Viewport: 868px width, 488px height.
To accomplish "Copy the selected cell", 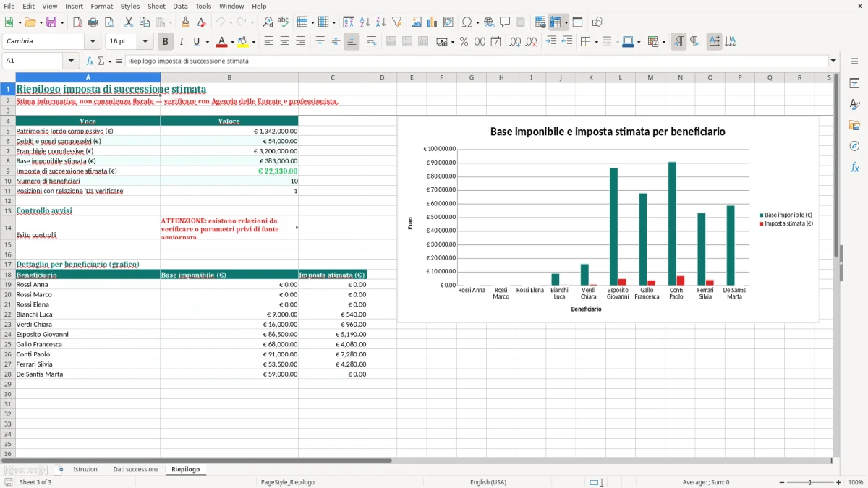I will pos(145,22).
